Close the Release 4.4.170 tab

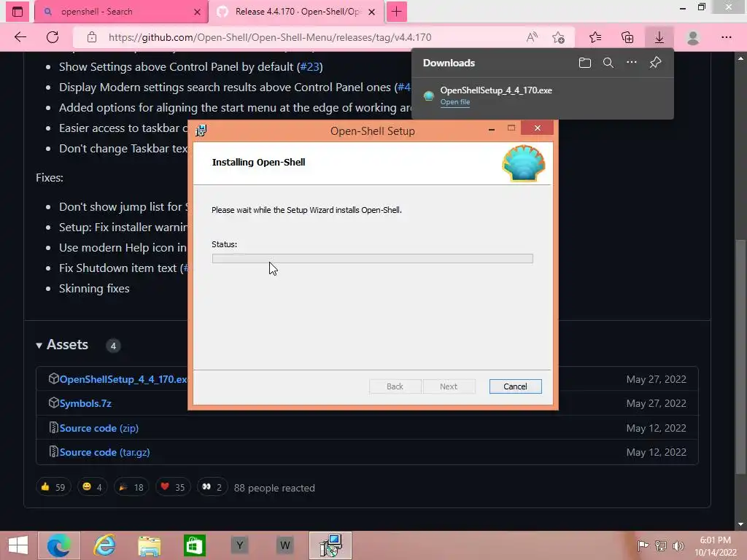click(371, 12)
